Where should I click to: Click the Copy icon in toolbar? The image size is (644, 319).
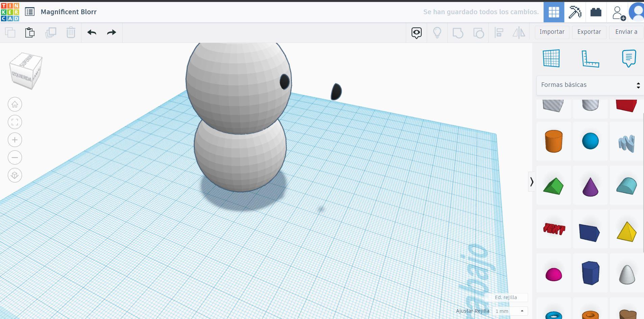click(10, 32)
